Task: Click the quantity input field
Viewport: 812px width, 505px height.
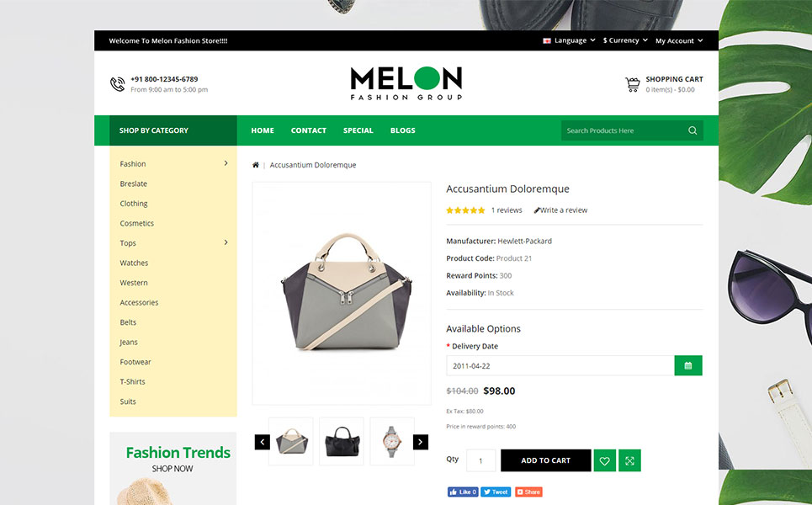Action: point(481,460)
